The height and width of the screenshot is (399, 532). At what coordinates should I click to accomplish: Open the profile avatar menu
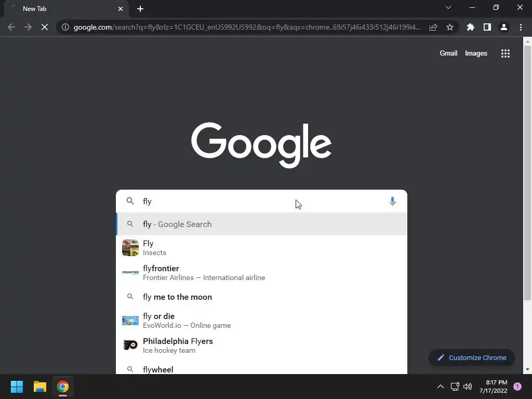pos(504,27)
